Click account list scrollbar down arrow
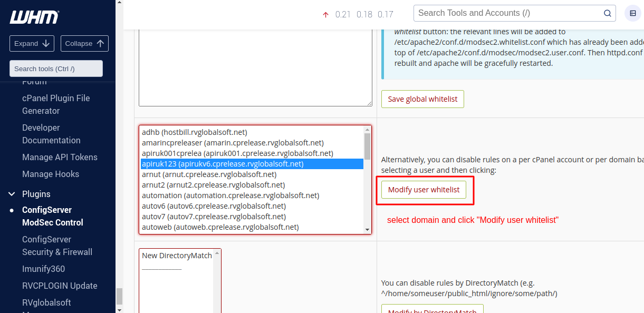The image size is (644, 313). [367, 230]
